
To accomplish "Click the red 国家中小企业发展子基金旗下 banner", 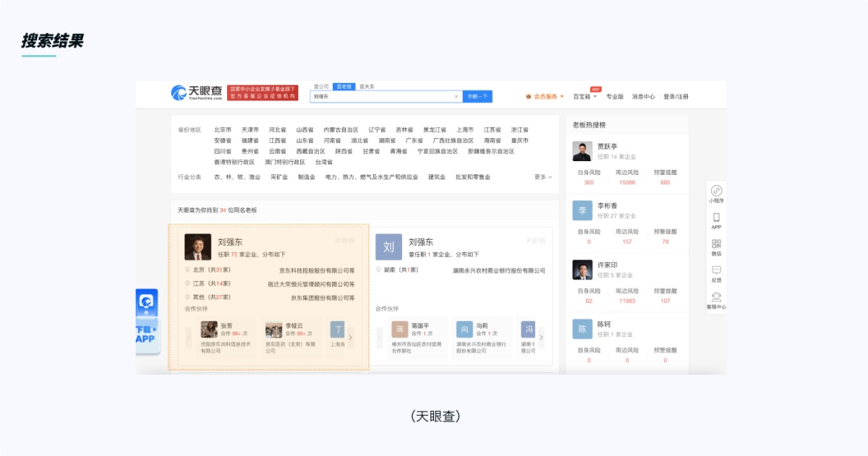I will coord(263,93).
